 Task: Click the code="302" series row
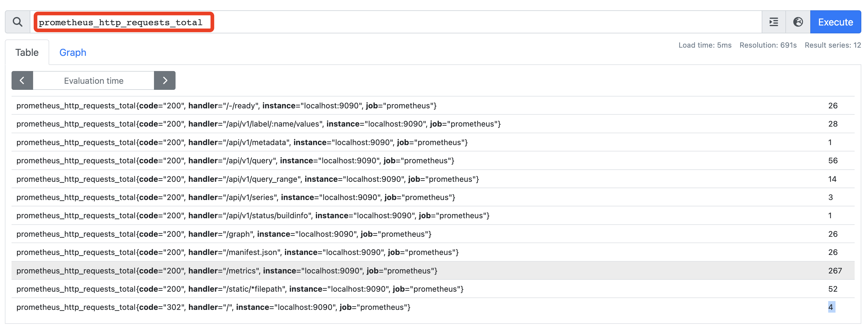coord(433,307)
